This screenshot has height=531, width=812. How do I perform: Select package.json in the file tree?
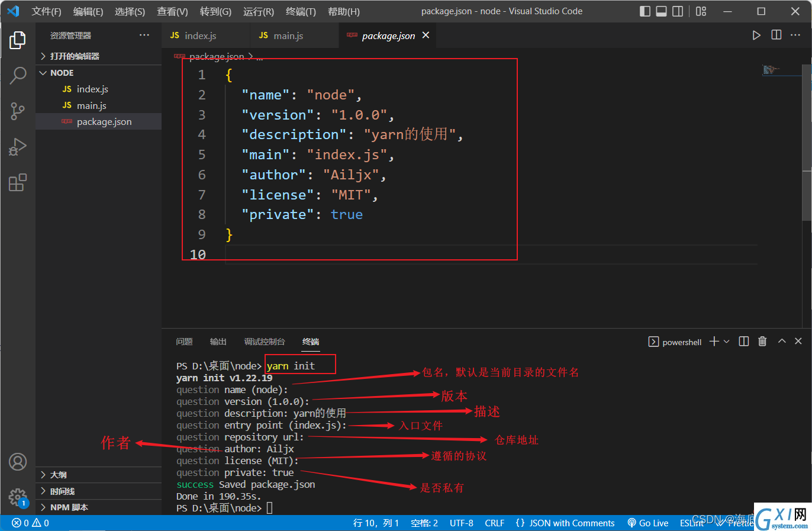tap(99, 121)
